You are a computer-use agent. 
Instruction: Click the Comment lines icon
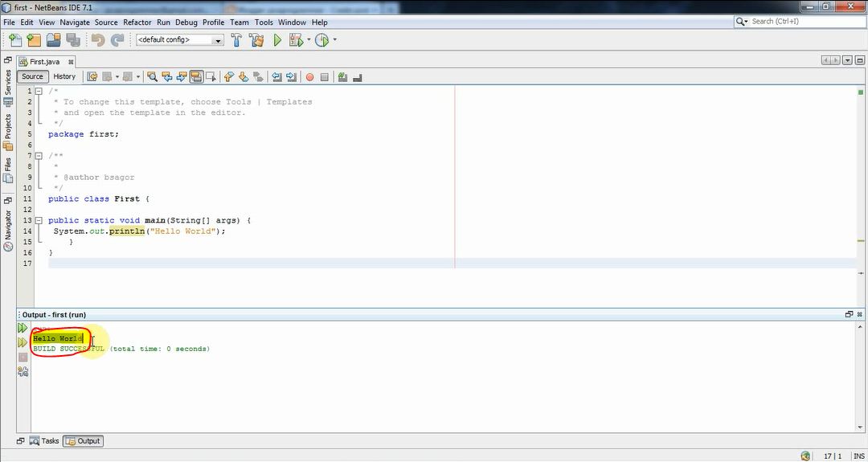coord(342,77)
